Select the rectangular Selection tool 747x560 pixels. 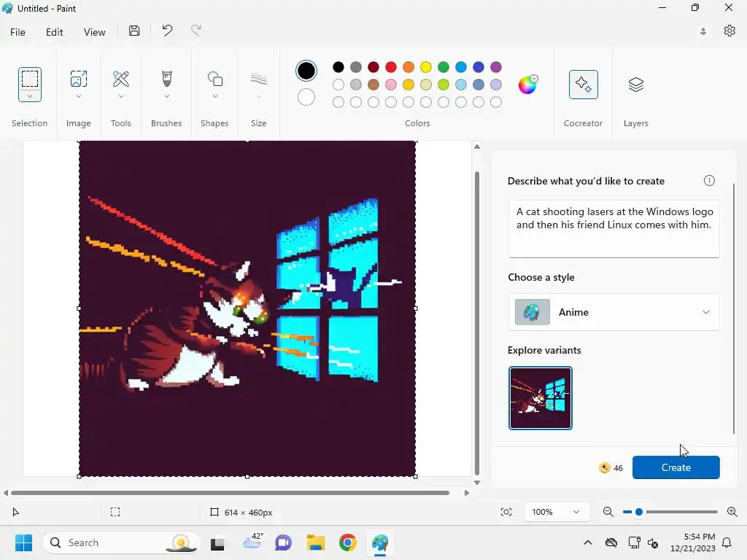tap(29, 79)
